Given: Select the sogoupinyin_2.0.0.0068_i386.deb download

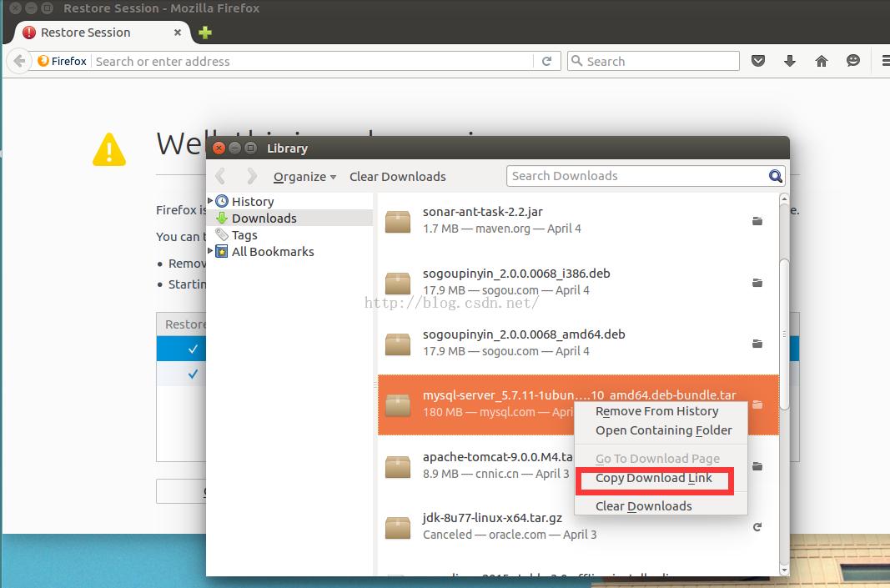Looking at the screenshot, I should (578, 282).
